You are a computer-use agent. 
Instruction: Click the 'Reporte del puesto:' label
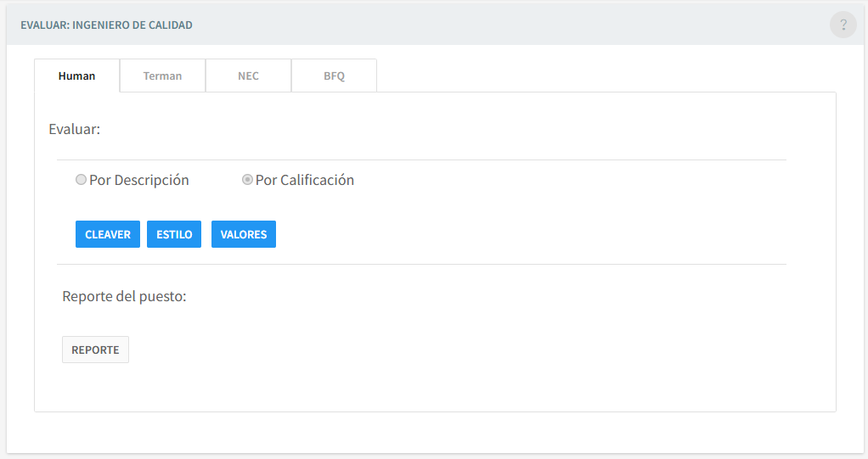click(x=124, y=296)
